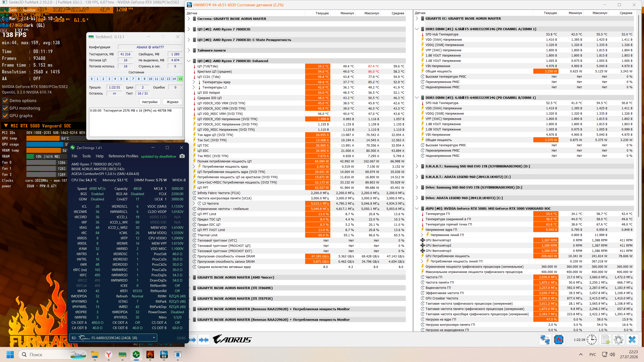Expand the Тайминги памяти group
644x362 pixels.
coord(189,50)
